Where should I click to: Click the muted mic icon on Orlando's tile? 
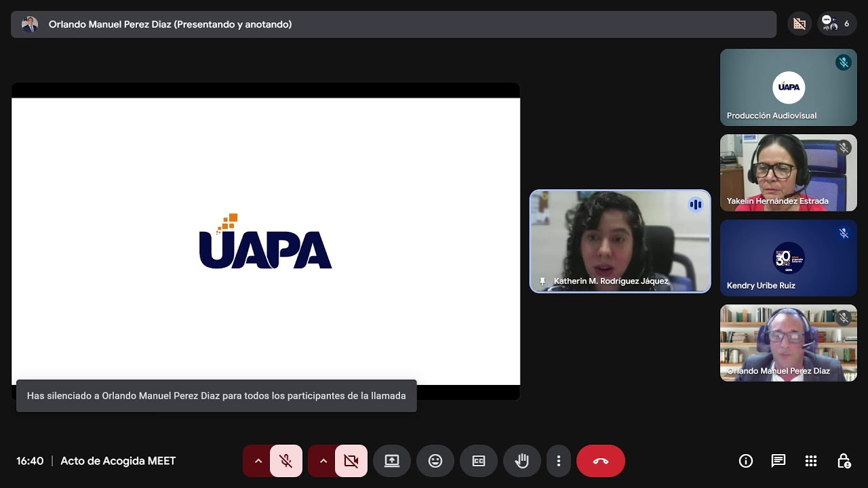click(844, 317)
